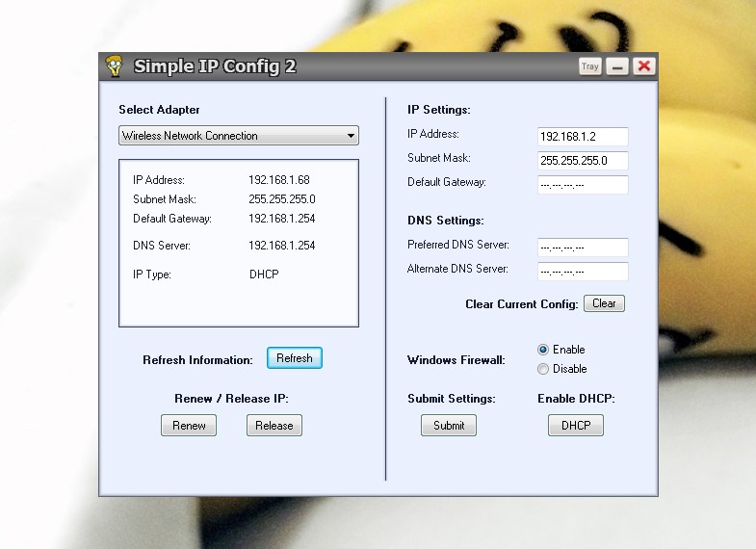Click the Select Adapter heading
756x549 pixels.
tap(159, 110)
